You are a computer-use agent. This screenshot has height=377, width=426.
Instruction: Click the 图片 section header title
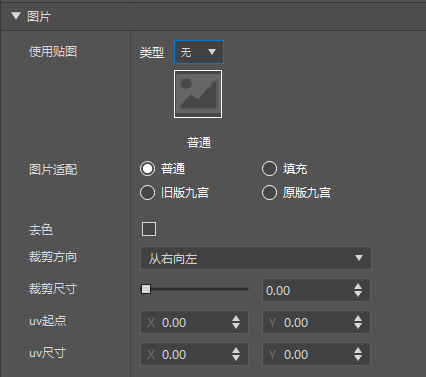click(x=39, y=16)
